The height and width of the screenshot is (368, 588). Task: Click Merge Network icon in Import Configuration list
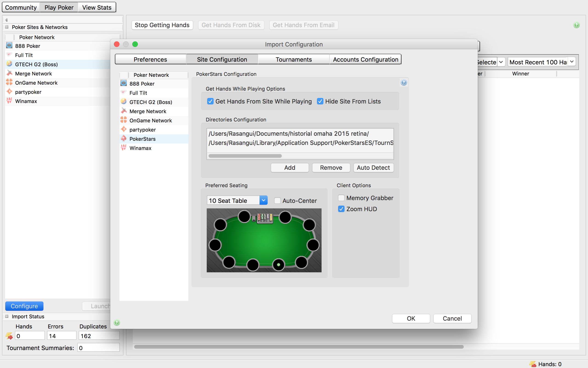pos(123,111)
